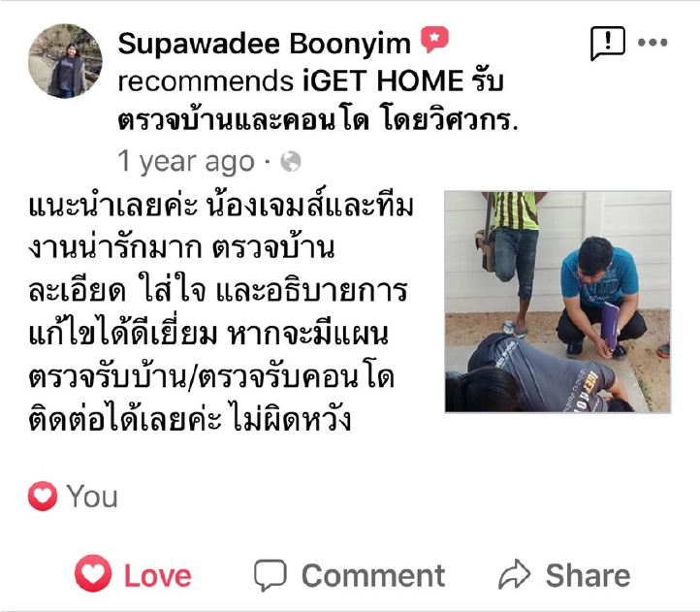The height and width of the screenshot is (612, 700).
Task: Open the report post exclamation icon
Action: coord(607,43)
